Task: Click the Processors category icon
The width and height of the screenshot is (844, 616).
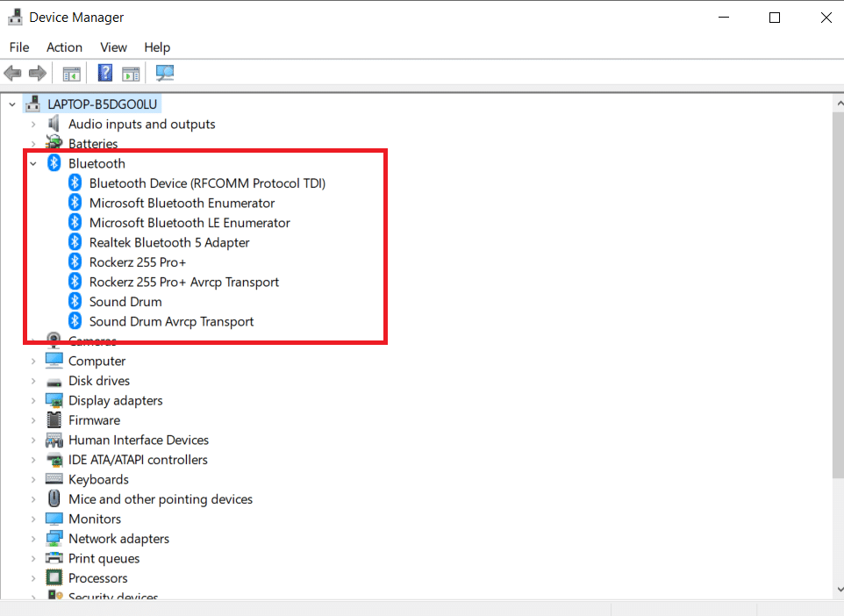Action: (x=54, y=577)
